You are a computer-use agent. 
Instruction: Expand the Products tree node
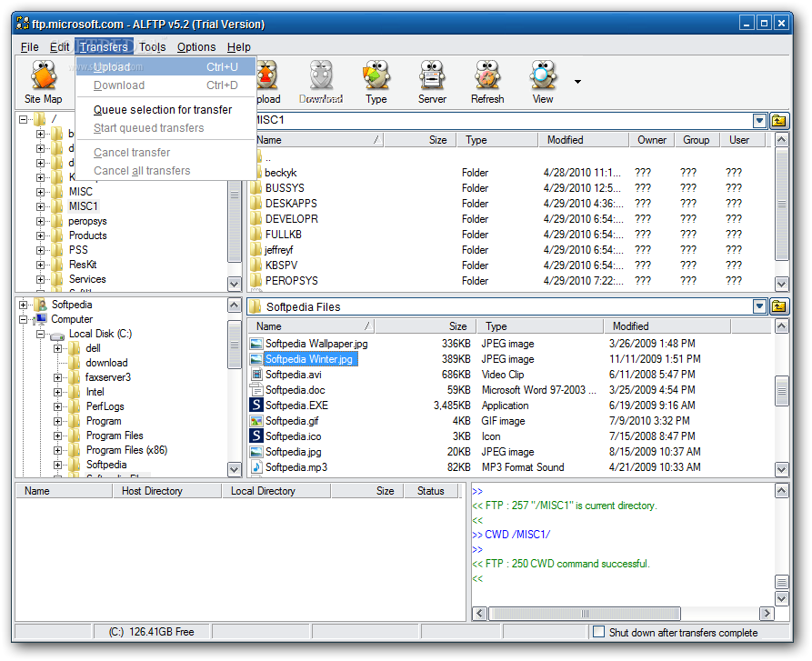point(40,235)
